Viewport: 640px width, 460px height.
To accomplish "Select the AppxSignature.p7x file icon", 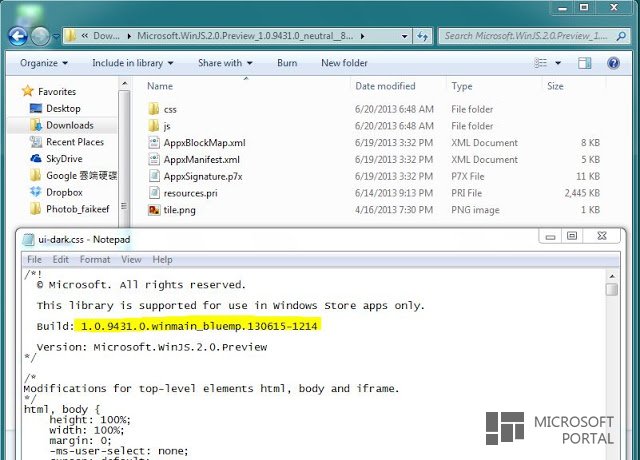I will click(x=154, y=176).
